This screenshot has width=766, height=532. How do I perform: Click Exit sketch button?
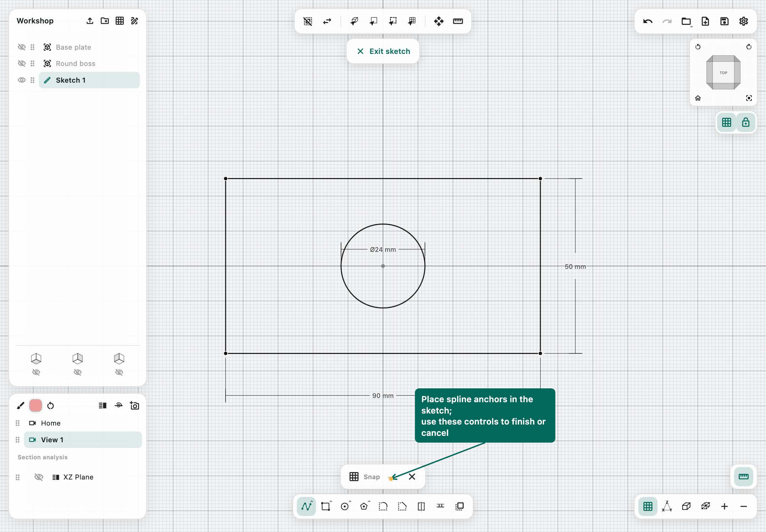(x=383, y=51)
